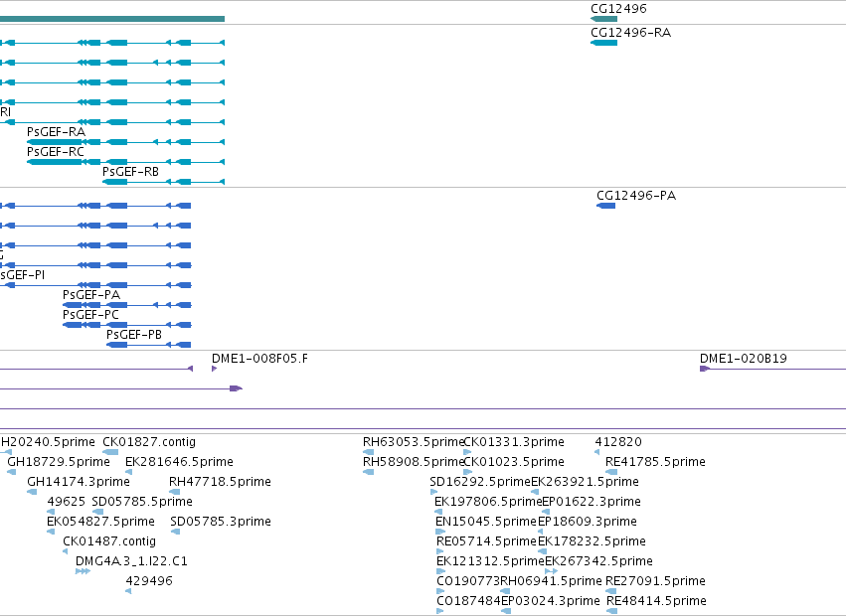
Task: Select the DME1-020B19 feature label
Action: click(x=743, y=358)
